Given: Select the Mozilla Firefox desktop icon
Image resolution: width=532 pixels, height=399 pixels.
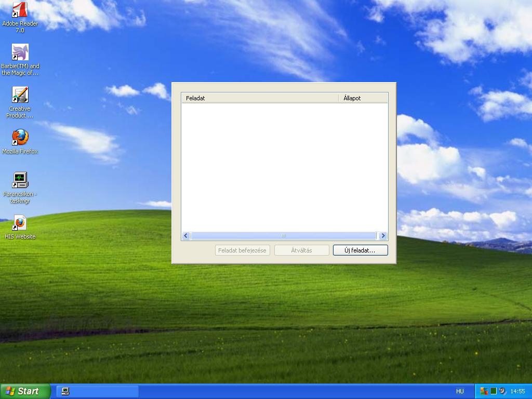Looking at the screenshot, I should (20, 141).
